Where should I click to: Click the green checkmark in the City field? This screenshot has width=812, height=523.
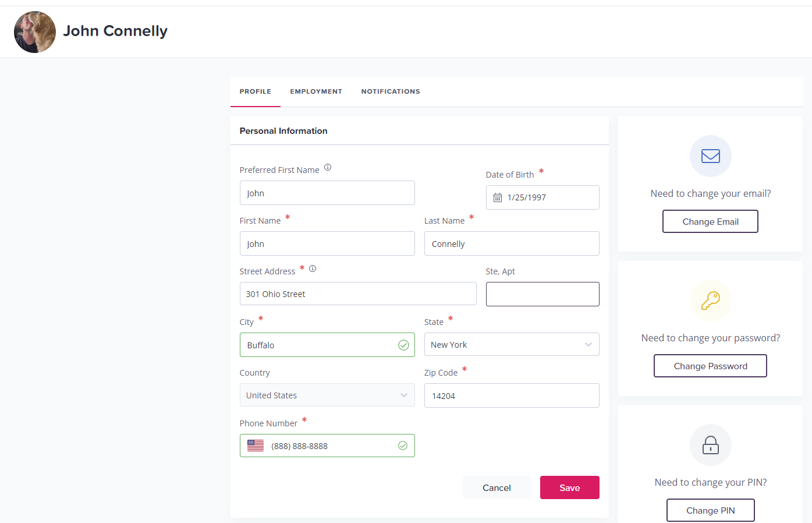click(x=404, y=345)
